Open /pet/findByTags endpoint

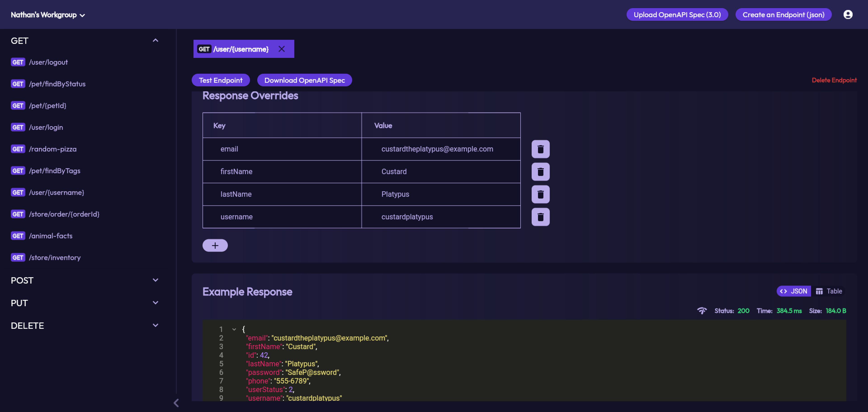(54, 170)
